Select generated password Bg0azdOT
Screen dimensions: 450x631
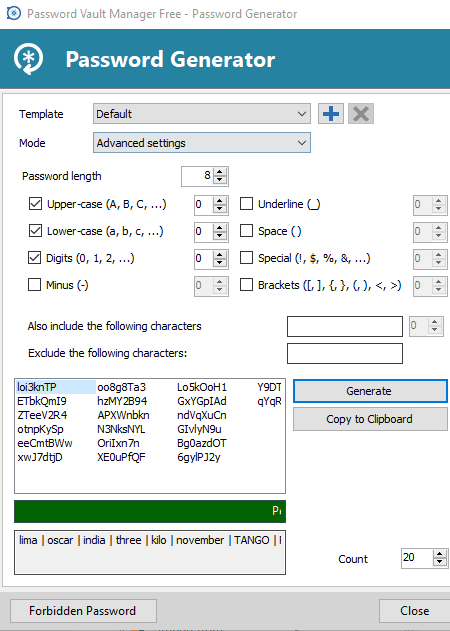coord(202,443)
